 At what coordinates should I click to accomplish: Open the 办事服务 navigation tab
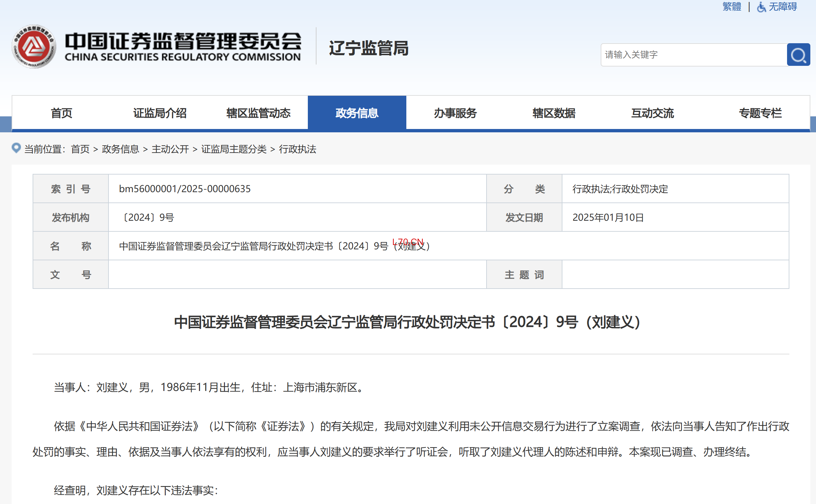click(455, 113)
